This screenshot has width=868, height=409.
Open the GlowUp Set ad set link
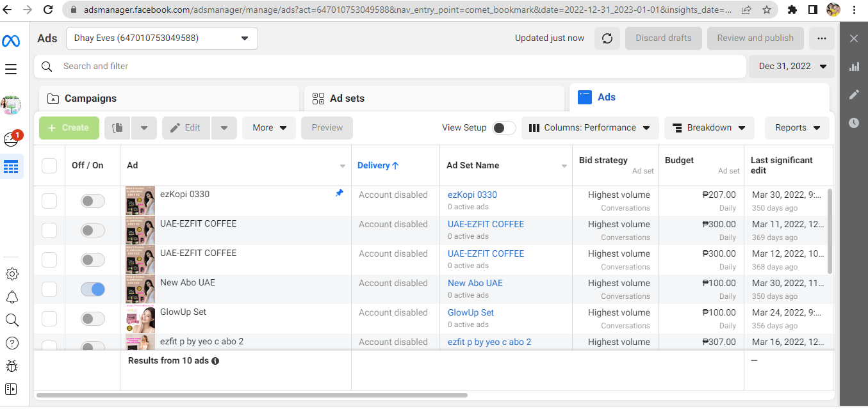471,313
